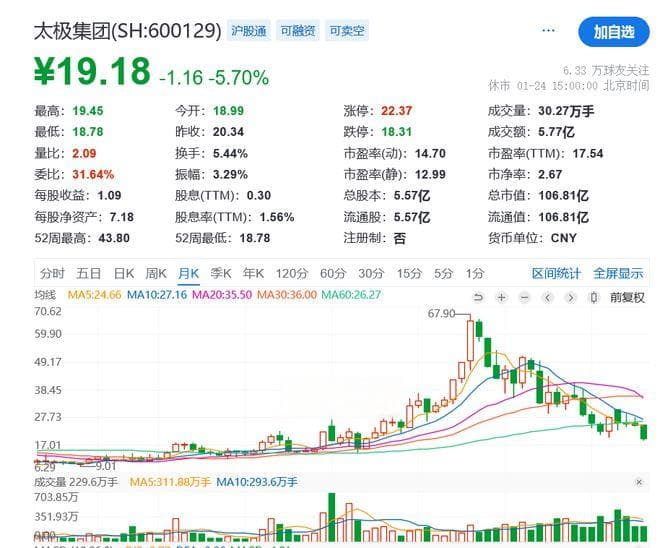Viewport: 660px width, 548px height.
Task: Switch to the 15分 chart tab
Action: click(409, 274)
